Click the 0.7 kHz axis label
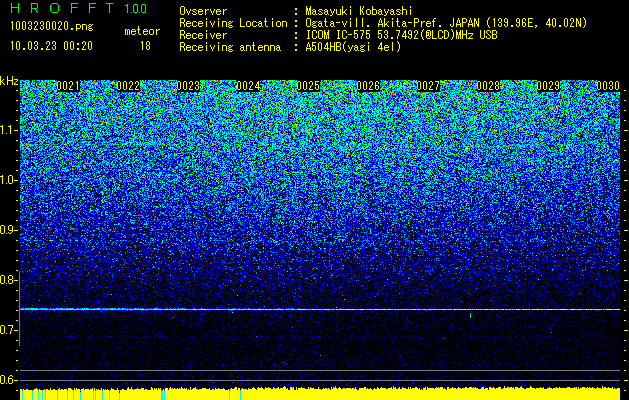The width and height of the screenshot is (629, 400). (x=9, y=330)
